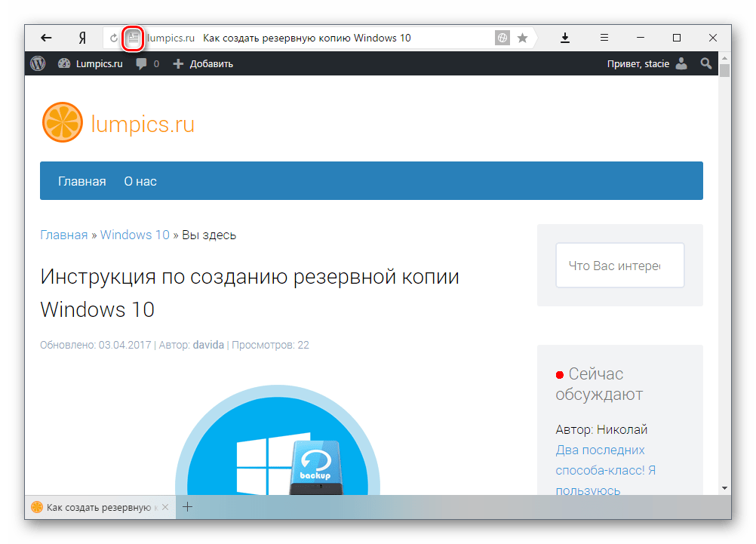Enable reader mode icon in address bar

pos(134,38)
